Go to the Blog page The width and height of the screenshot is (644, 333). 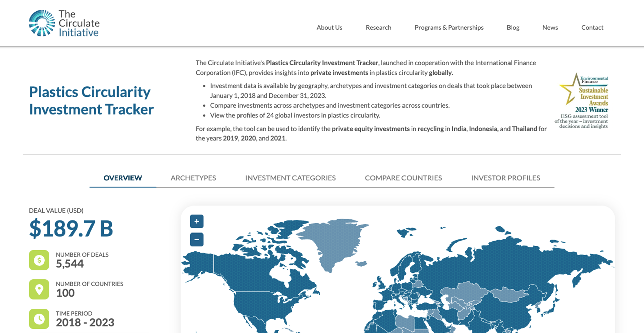click(513, 28)
